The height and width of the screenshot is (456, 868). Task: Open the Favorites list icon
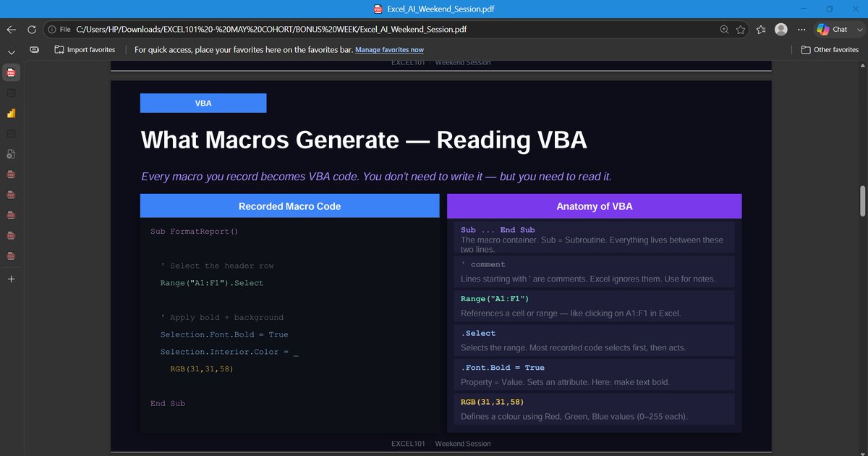click(x=761, y=30)
